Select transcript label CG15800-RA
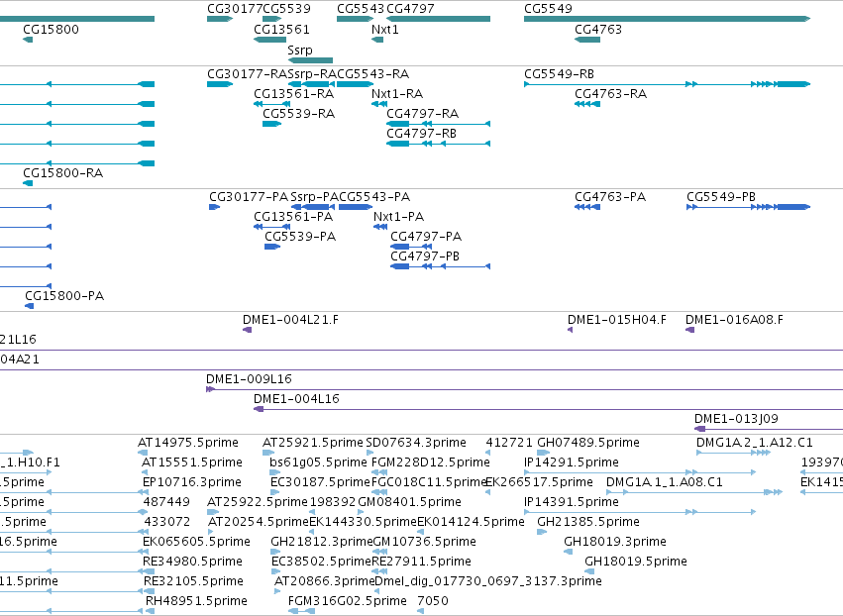This screenshot has height=616, width=843. coord(62,172)
